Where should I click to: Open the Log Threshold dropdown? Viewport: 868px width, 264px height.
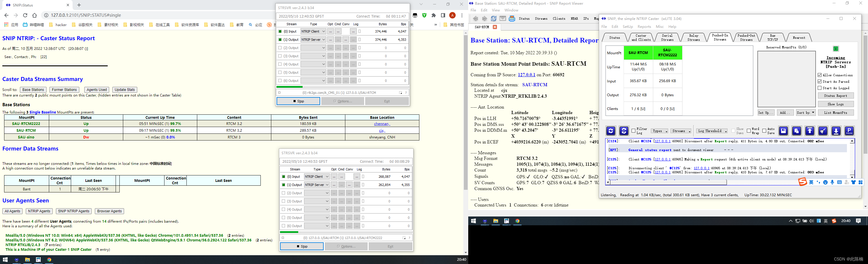(712, 131)
